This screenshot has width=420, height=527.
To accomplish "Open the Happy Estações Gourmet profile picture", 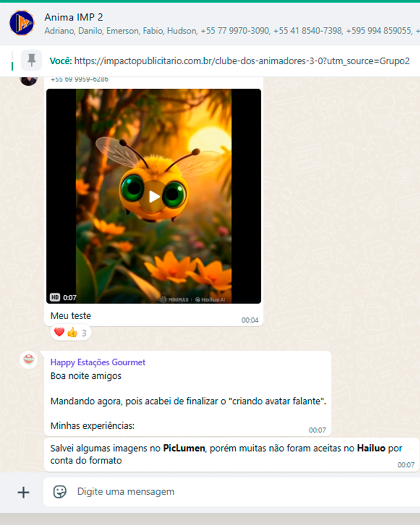I will pyautogui.click(x=29, y=360).
